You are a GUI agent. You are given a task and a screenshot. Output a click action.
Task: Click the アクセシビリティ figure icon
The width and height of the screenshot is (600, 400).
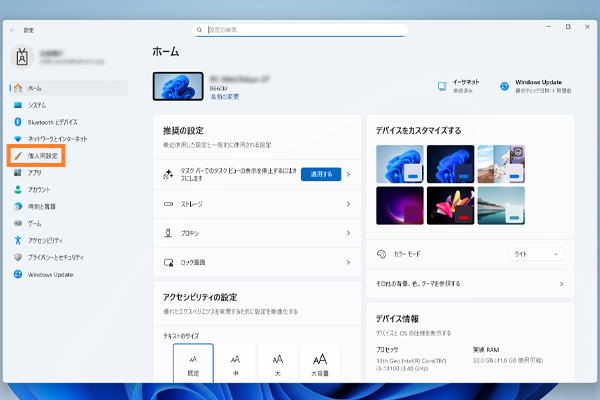pyautogui.click(x=18, y=240)
